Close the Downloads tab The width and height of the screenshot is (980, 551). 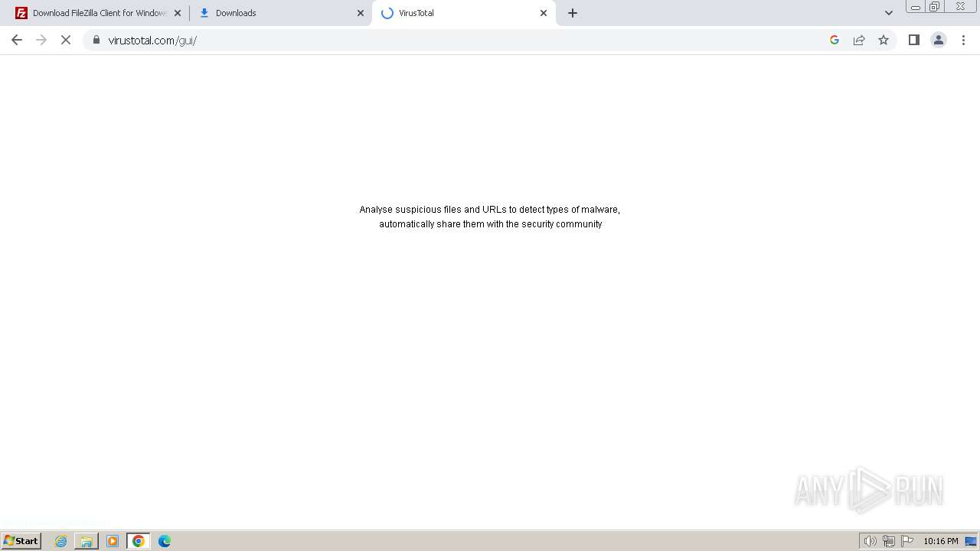[x=361, y=13]
